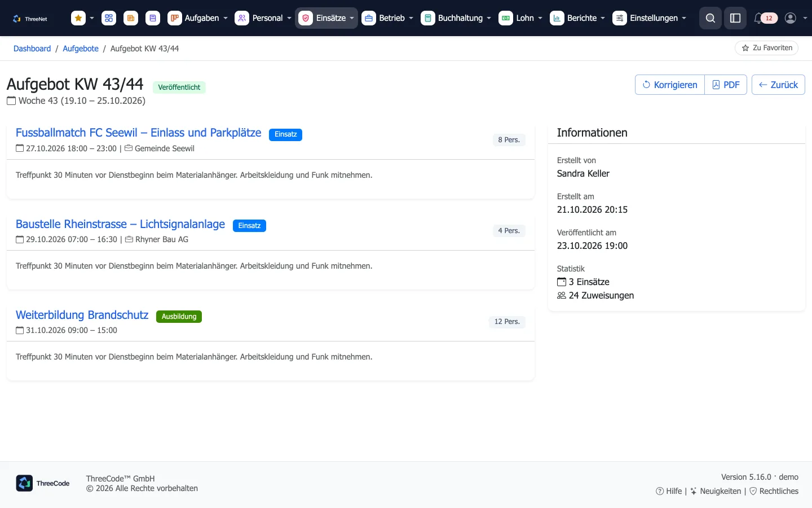Viewport: 812px width, 508px height.
Task: Add page via Zu Favoriten star toggle
Action: (766, 48)
